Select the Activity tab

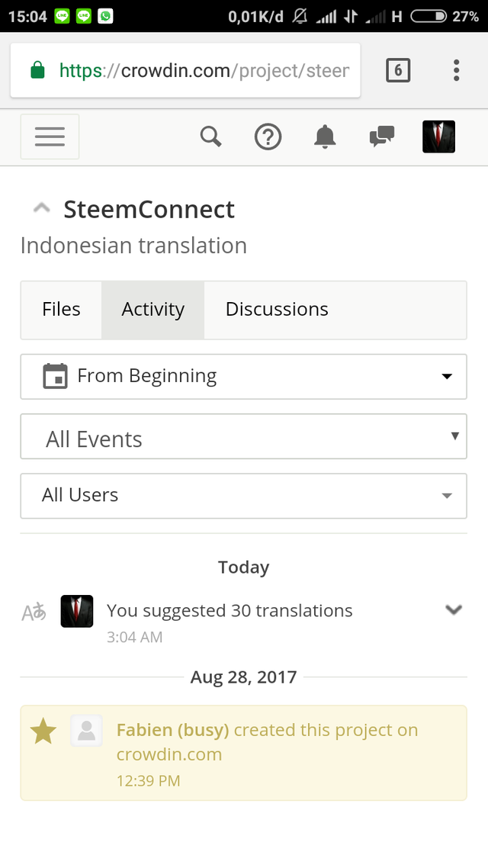(152, 310)
